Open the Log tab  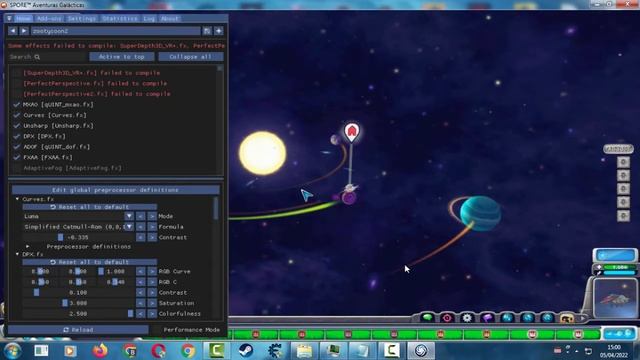point(149,18)
